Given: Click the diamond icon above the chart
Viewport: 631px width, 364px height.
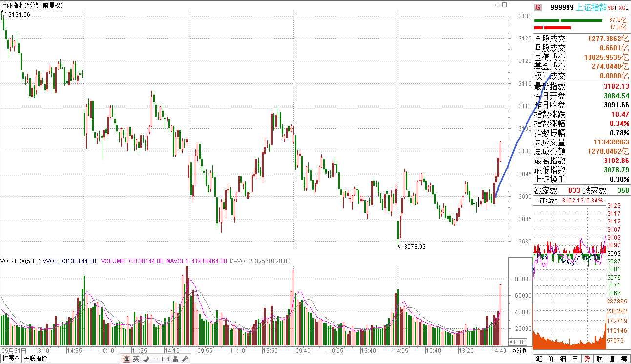Looking at the screenshot, I should [498, 5].
